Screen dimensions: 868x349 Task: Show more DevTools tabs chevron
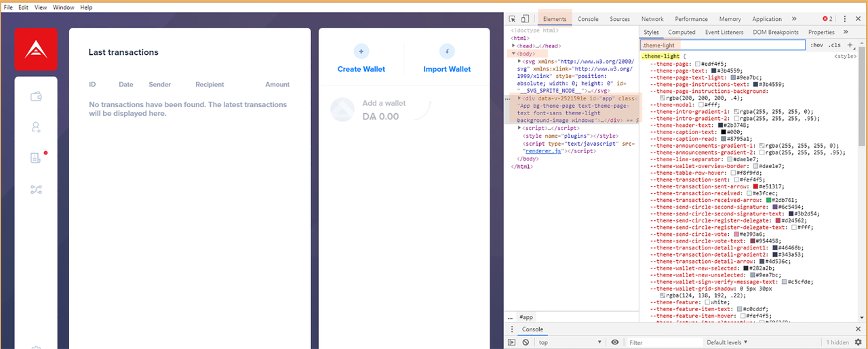pos(794,19)
